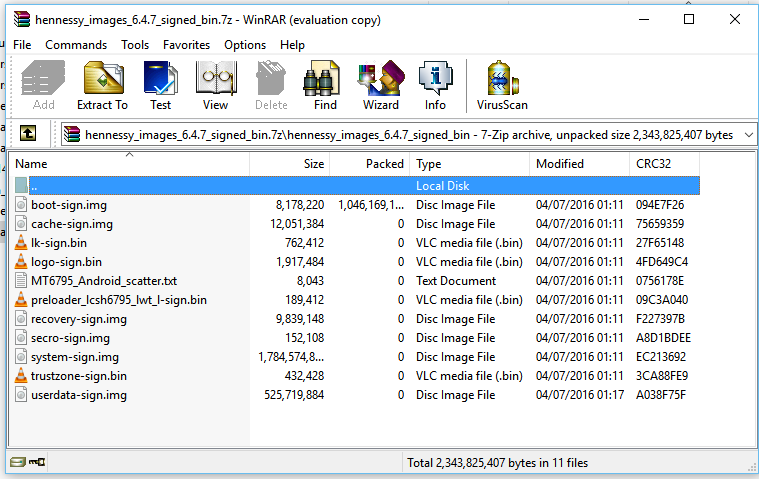Click the WinRAR title bar icon
759x479 pixels.
22,20
